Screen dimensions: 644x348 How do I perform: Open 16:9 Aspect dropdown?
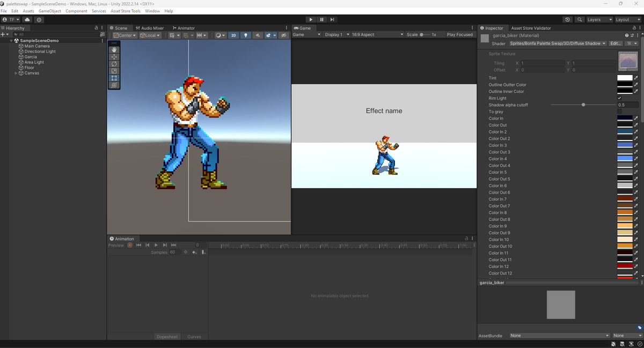tap(377, 34)
